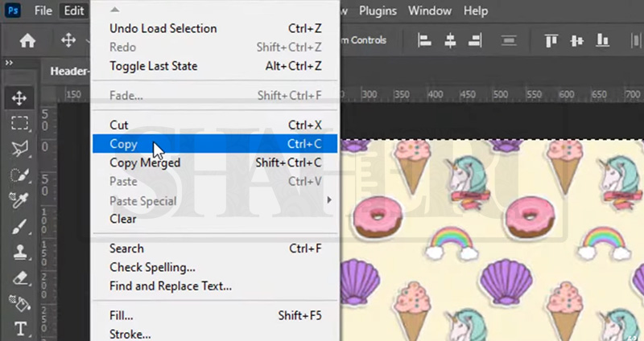Select the Quick Selection tool
The width and height of the screenshot is (644, 341).
pyautogui.click(x=19, y=175)
